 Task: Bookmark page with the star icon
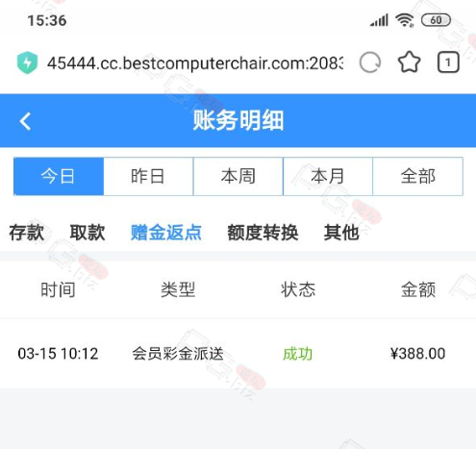(409, 62)
